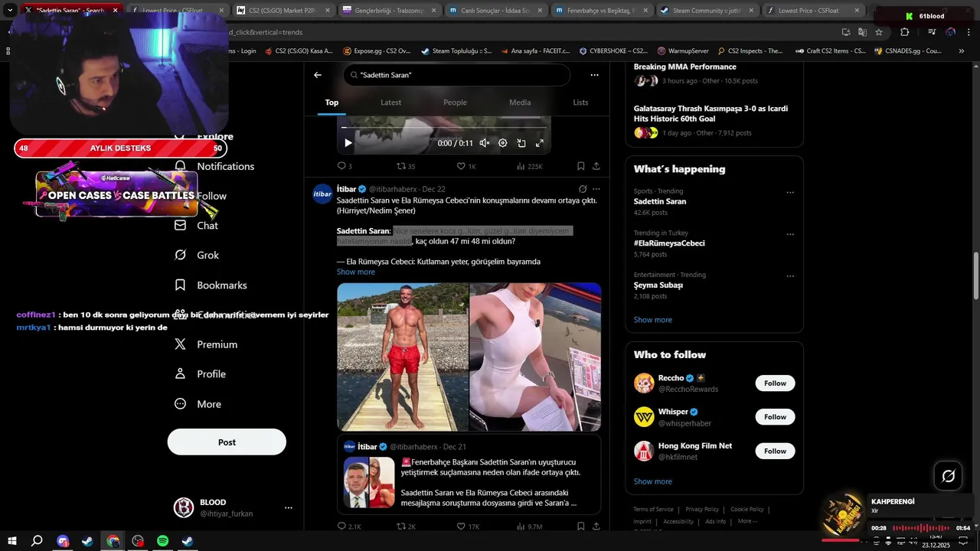The width and height of the screenshot is (980, 551).
Task: Share the video tweet
Action: click(x=596, y=166)
